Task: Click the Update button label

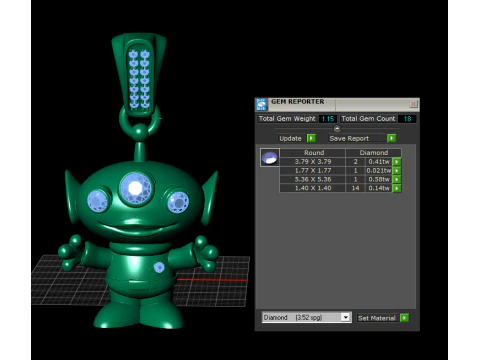Action: coord(290,138)
